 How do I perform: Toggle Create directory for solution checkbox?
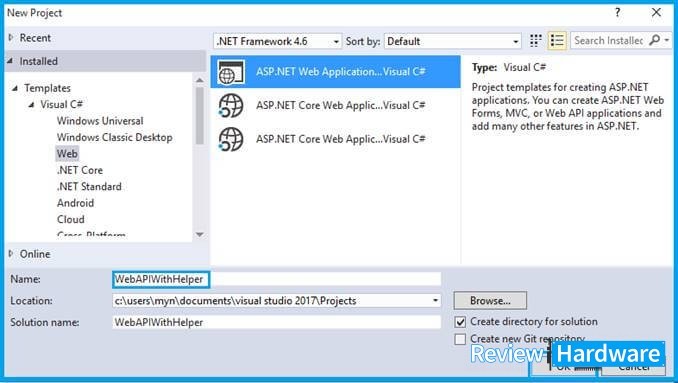(460, 322)
